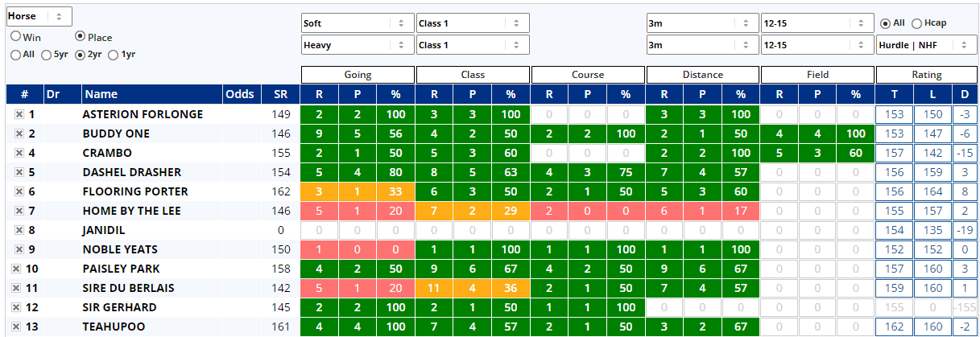Click the X icon next to Flooring Porter
980x337 pixels.
[19, 191]
